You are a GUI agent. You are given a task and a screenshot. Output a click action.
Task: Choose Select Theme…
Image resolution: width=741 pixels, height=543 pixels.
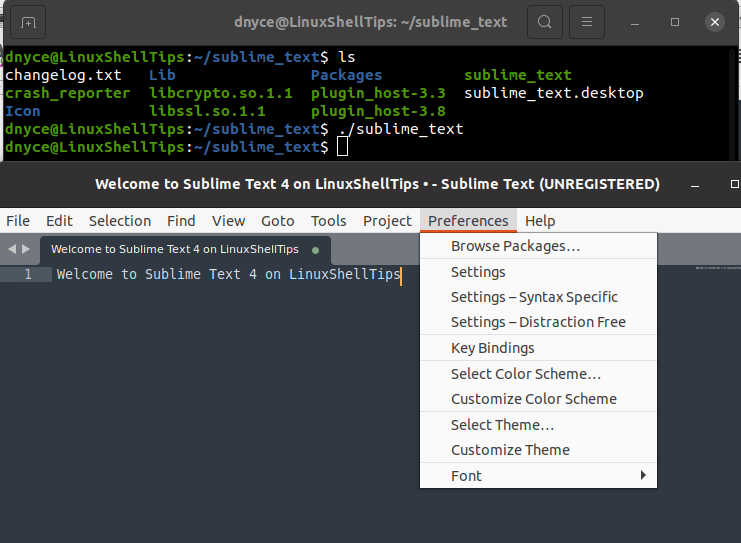(538, 425)
